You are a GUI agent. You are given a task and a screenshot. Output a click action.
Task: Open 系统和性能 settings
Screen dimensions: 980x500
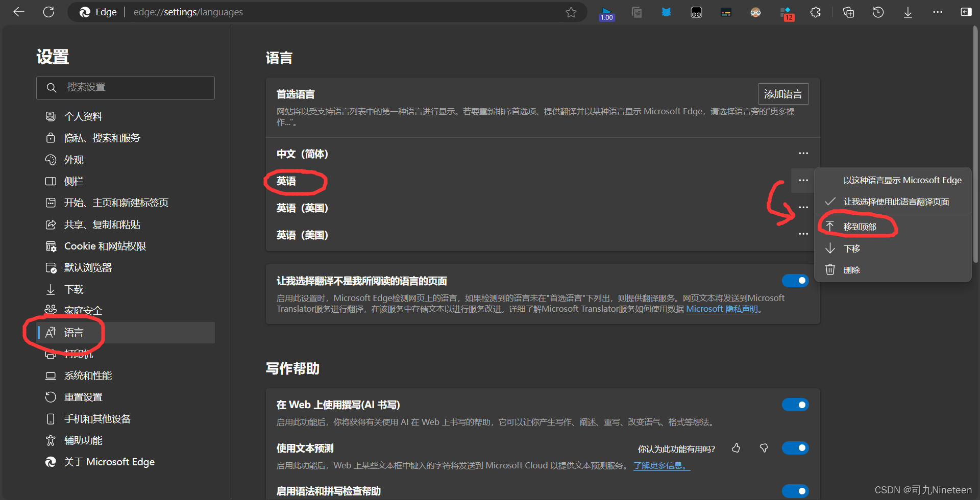tap(126, 376)
